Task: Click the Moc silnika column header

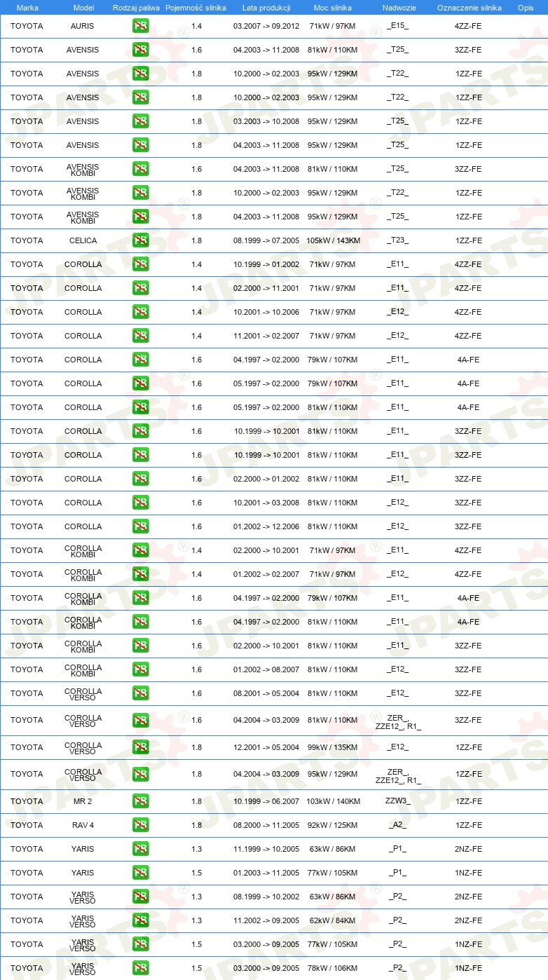Action: [x=333, y=8]
